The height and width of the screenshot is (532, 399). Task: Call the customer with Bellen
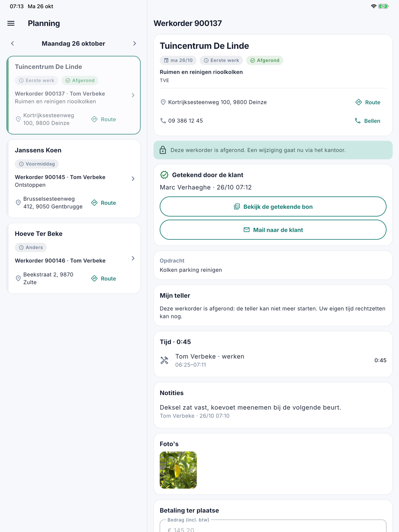coord(367,121)
